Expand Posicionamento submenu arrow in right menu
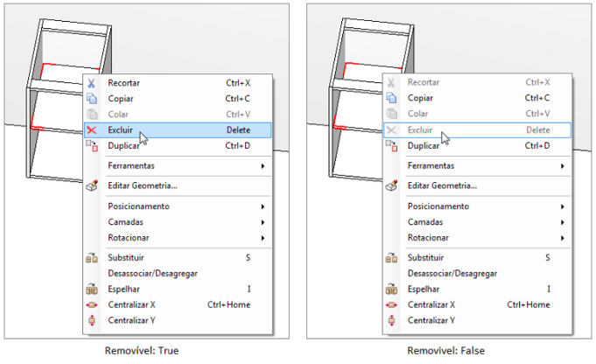Viewport: 596px width, 364px height. pyautogui.click(x=562, y=206)
